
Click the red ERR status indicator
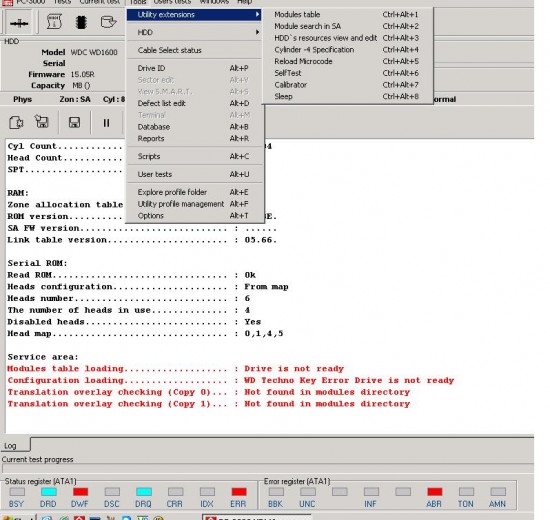(x=239, y=492)
